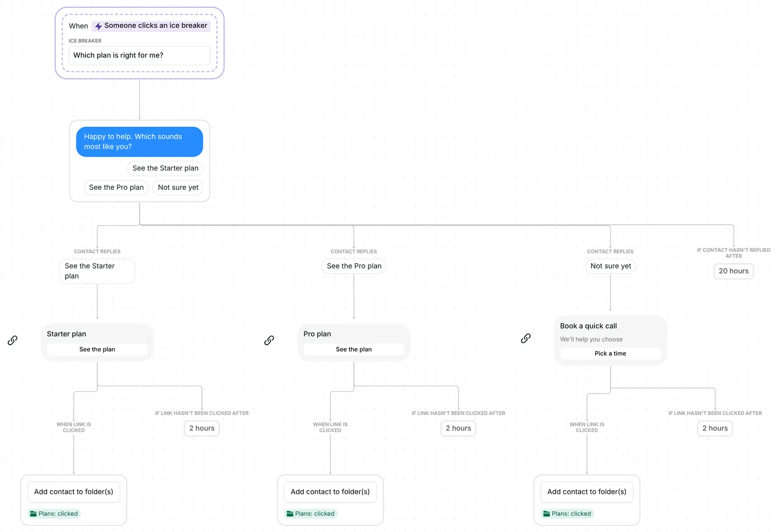777x532 pixels.
Task: Click 'WHEN LINK IS CLICKED' label under Starter plan
Action: [x=74, y=427]
